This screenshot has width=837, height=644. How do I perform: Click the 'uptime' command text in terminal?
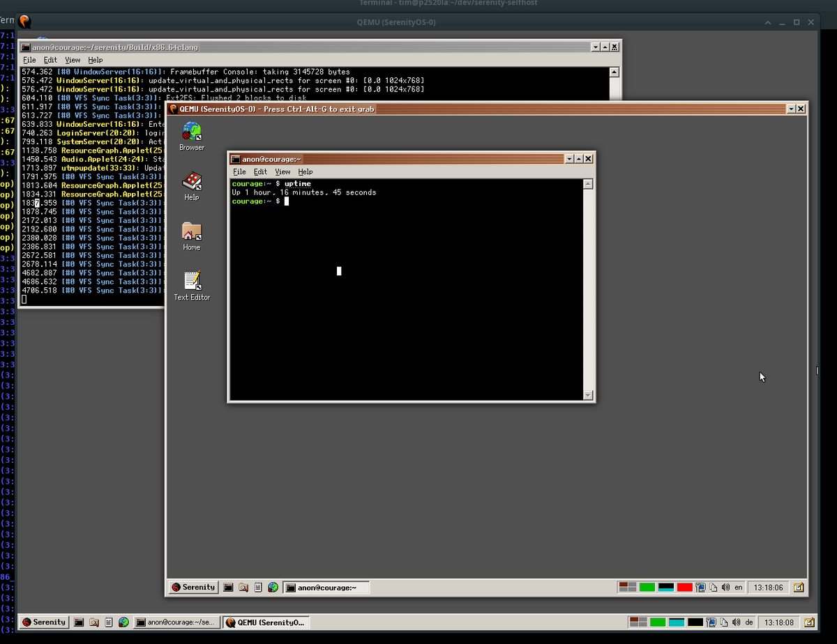click(298, 184)
